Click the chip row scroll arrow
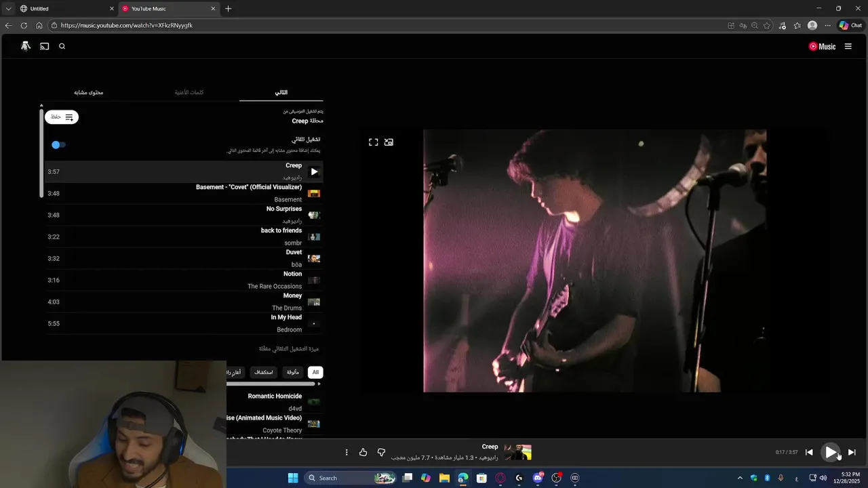The height and width of the screenshot is (488, 868). point(319,384)
